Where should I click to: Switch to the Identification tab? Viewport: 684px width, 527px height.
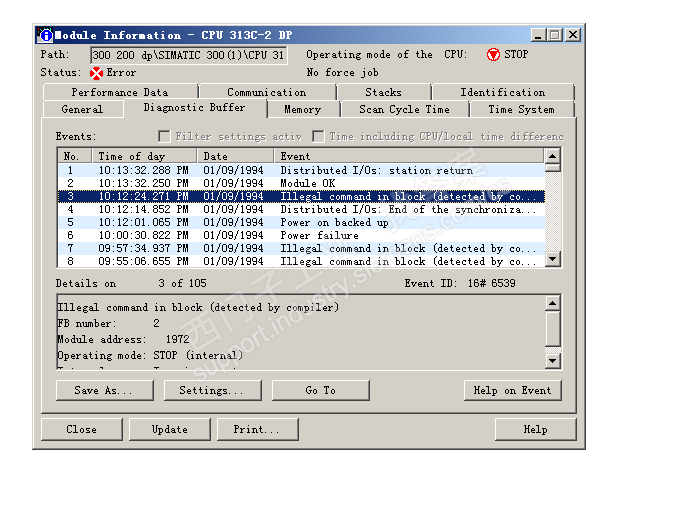[503, 92]
